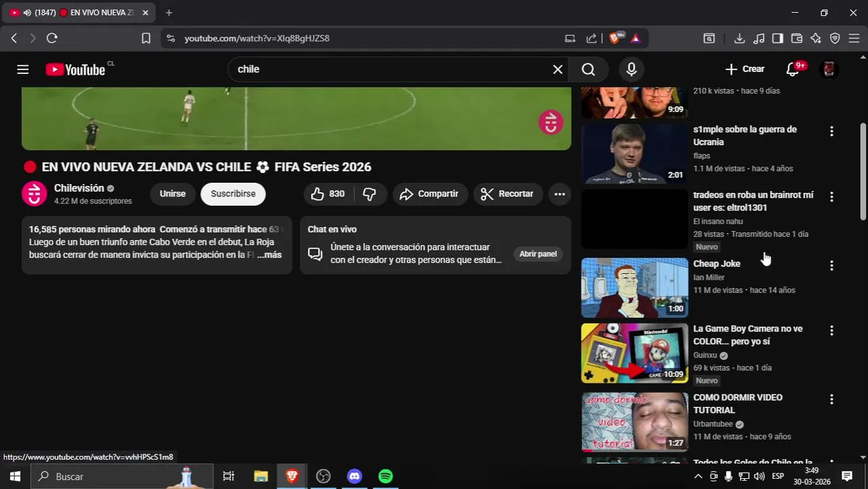The image size is (868, 489).
Task: Open live chat with Abrir panel
Action: click(x=538, y=254)
